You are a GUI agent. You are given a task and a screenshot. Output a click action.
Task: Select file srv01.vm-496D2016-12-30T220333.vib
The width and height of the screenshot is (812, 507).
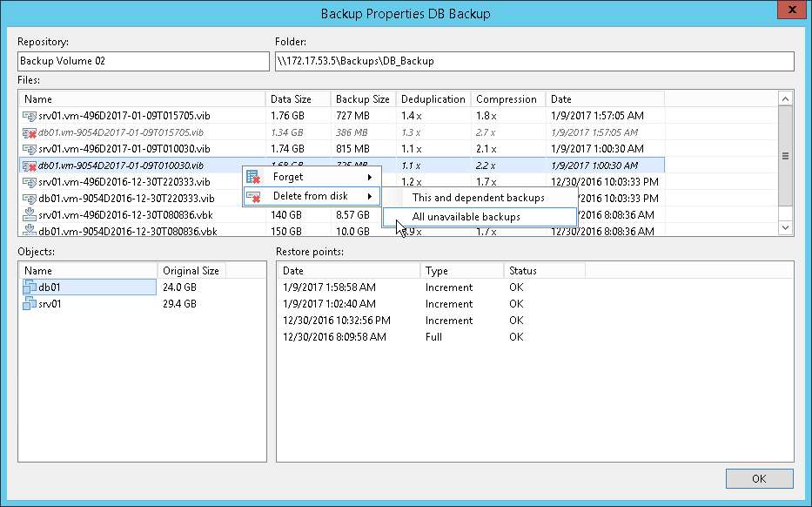(124, 182)
